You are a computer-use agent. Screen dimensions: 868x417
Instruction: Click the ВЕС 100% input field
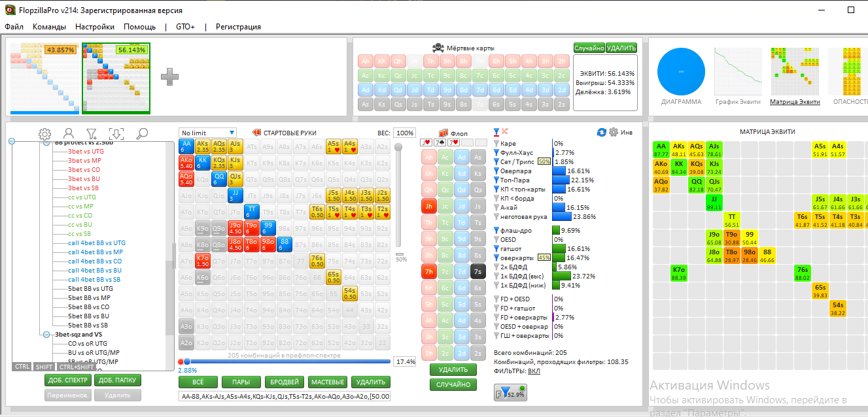(404, 133)
